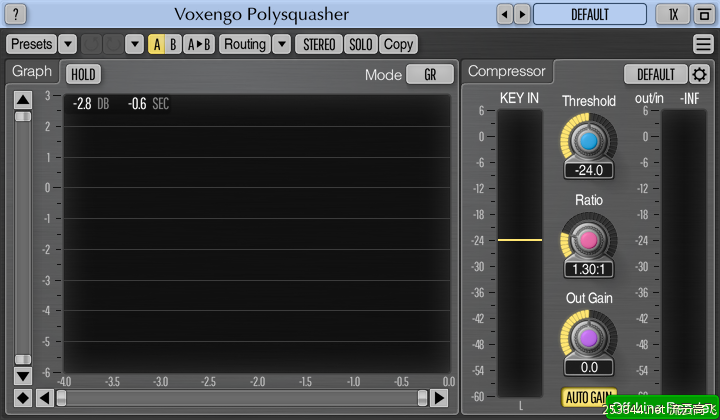Click the undo icon

[91, 44]
